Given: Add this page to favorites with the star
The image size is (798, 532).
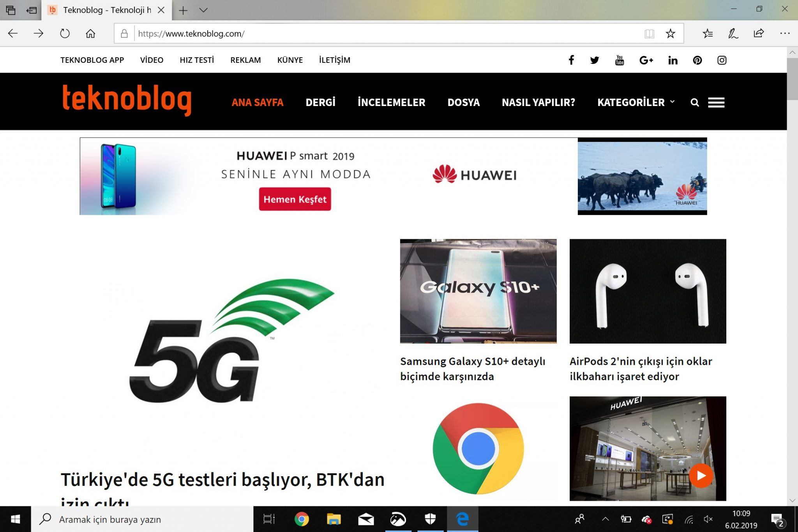Looking at the screenshot, I should tap(670, 34).
